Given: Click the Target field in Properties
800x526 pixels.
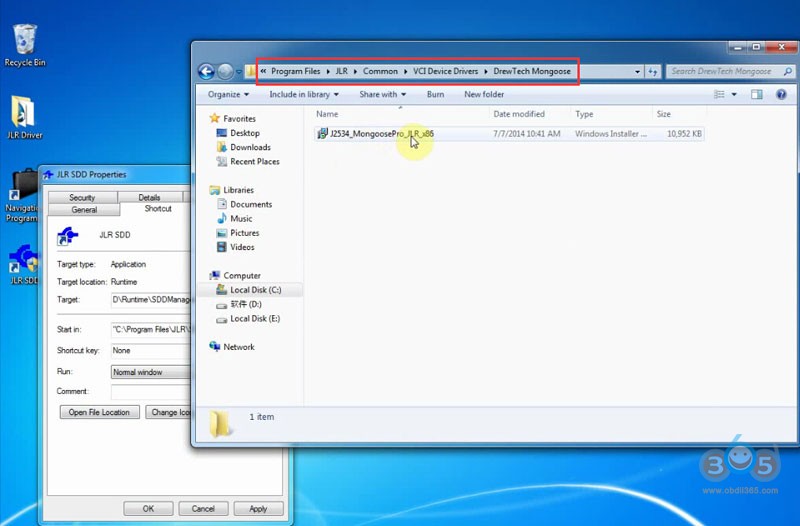Looking at the screenshot, I should click(151, 299).
